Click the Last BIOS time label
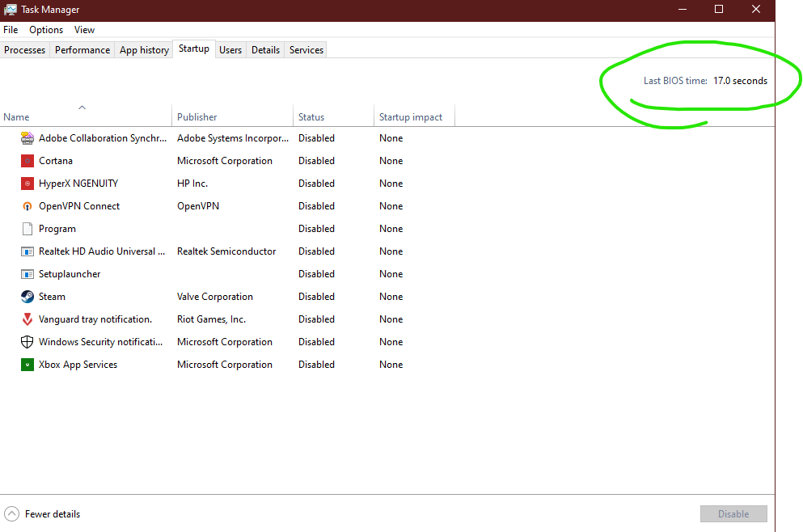 coord(675,81)
